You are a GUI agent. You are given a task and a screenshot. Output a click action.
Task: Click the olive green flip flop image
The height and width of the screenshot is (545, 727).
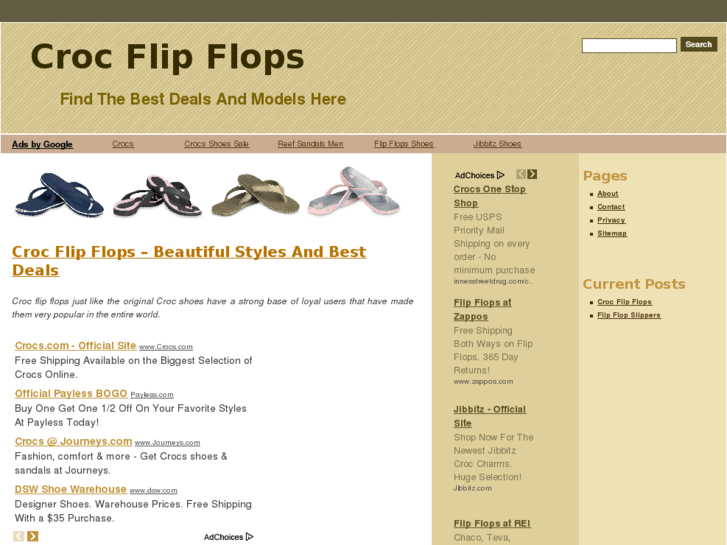(255, 195)
